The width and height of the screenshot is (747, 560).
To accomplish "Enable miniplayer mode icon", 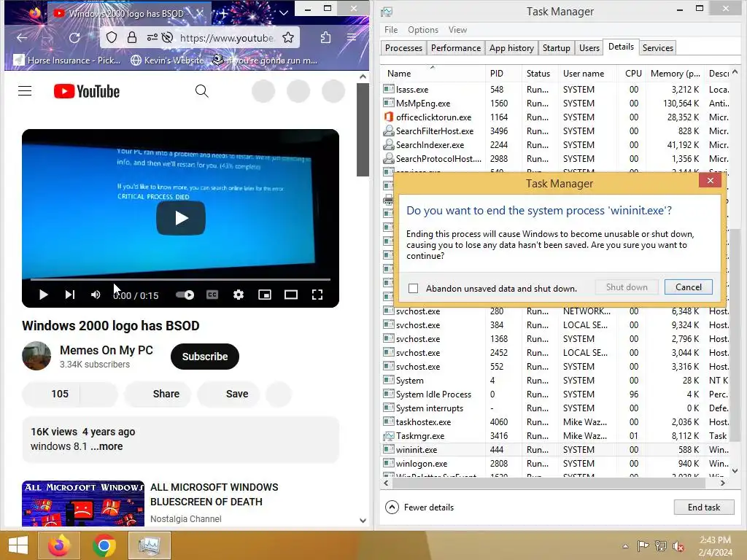I will (264, 295).
